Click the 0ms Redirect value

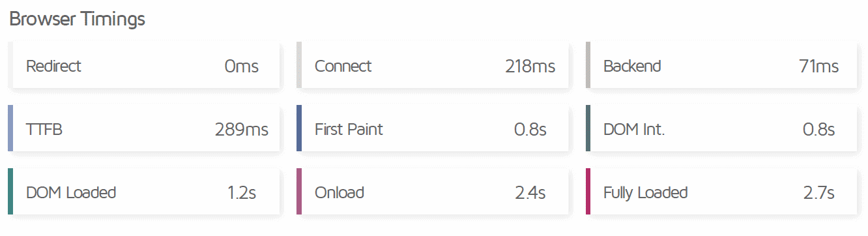tap(241, 66)
